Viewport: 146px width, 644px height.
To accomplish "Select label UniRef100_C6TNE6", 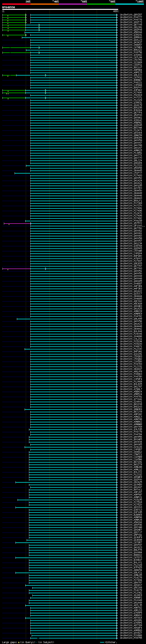I will coord(131,48).
